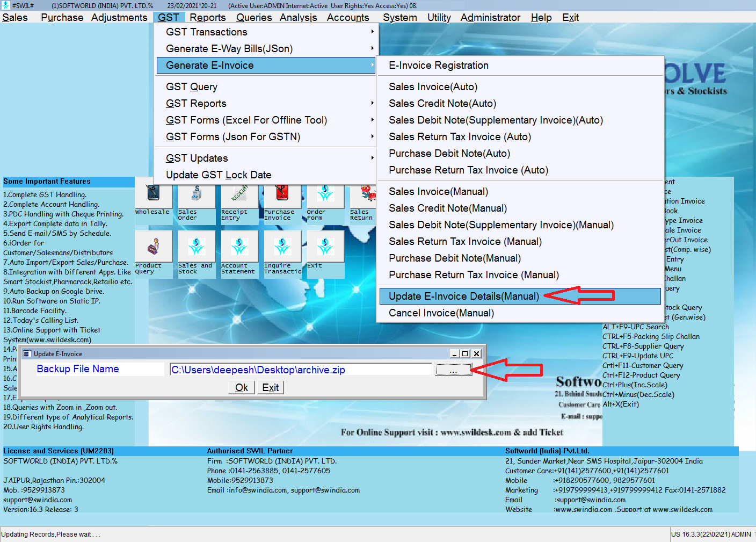Choose Sales Return Tax Invoice (Auto)
Viewport: 756px width, 542px height.
(x=520, y=137)
